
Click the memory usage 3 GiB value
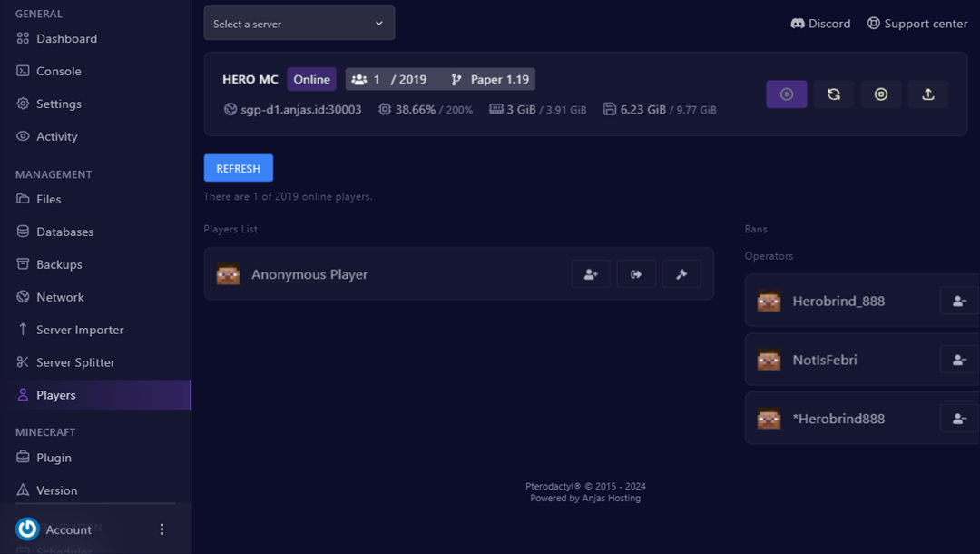(x=521, y=109)
